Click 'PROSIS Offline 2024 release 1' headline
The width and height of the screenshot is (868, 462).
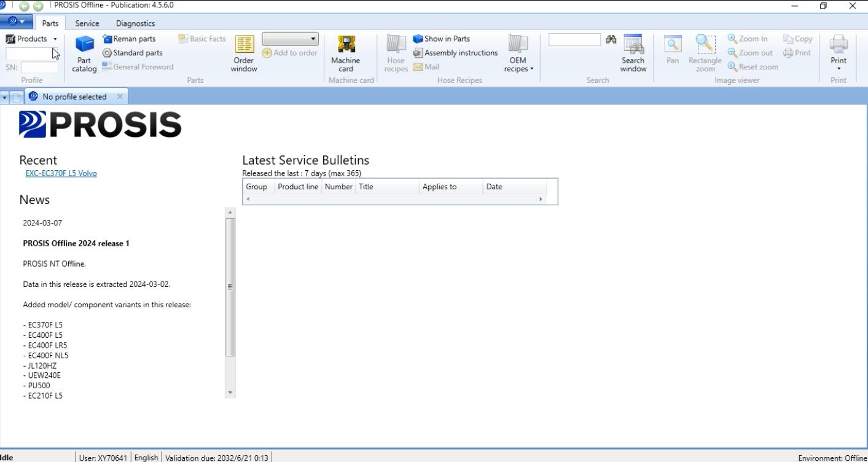76,243
